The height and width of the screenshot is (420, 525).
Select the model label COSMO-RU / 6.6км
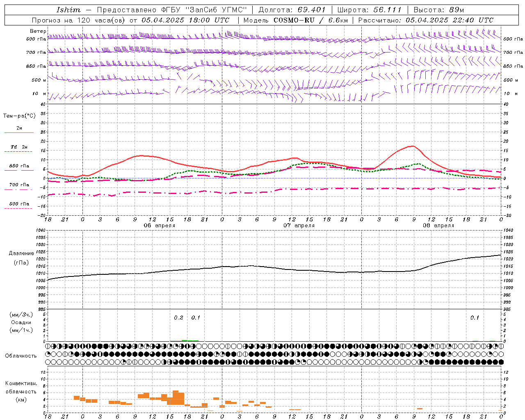click(310, 20)
